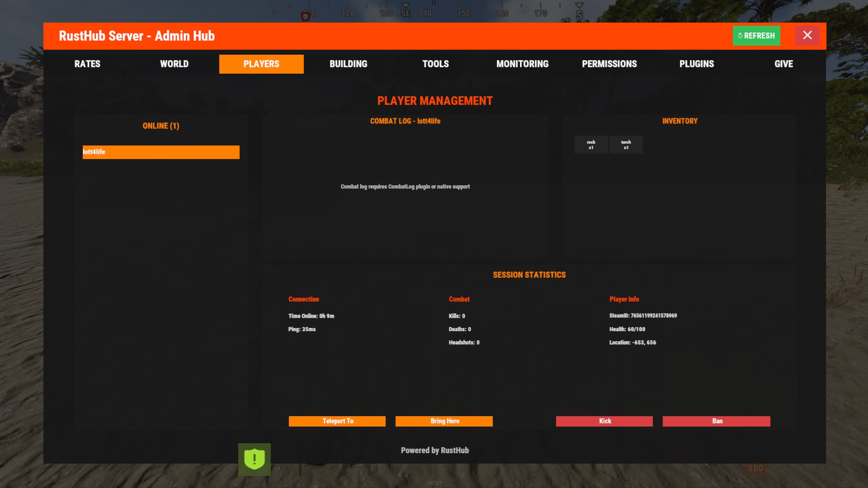Screen dimensions: 868x488
Task: Open the Rates tab
Action: [87, 64]
